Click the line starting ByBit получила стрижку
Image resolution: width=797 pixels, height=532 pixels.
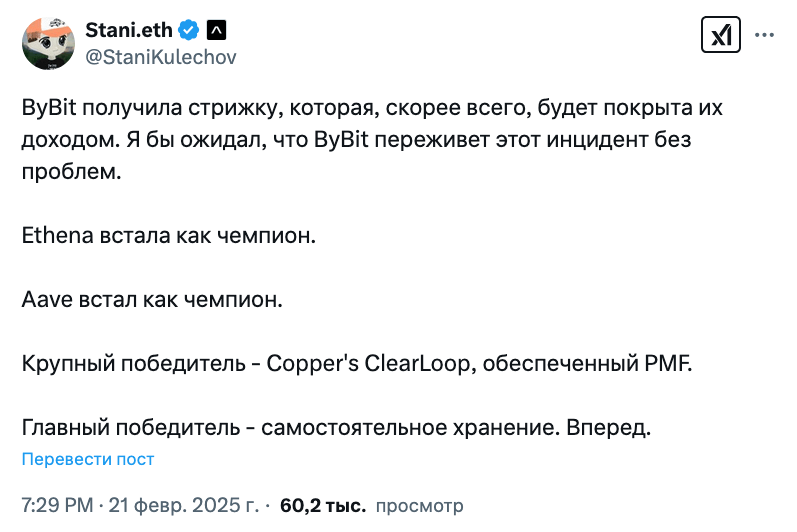(x=372, y=108)
